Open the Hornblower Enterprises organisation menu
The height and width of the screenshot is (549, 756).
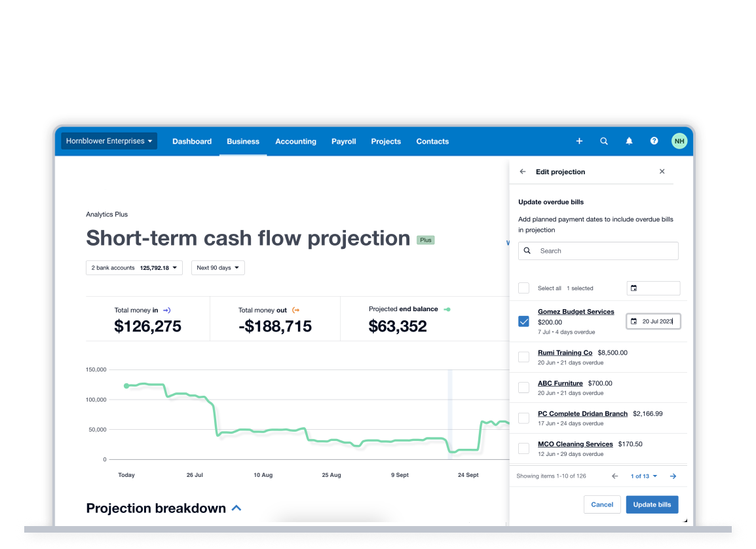pyautogui.click(x=109, y=141)
